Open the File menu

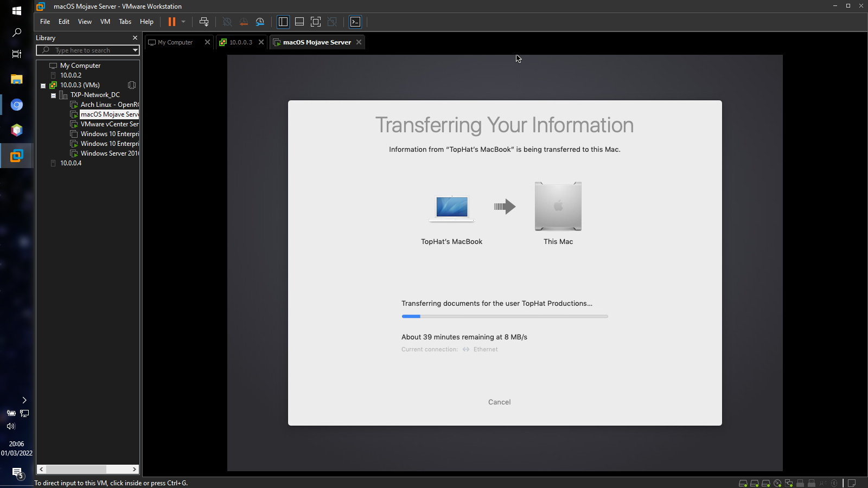click(x=45, y=22)
